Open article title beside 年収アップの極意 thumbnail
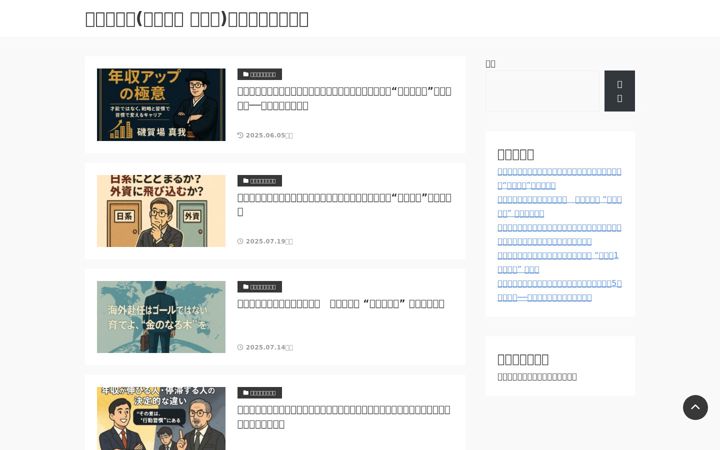The height and width of the screenshot is (450, 720). point(344,98)
